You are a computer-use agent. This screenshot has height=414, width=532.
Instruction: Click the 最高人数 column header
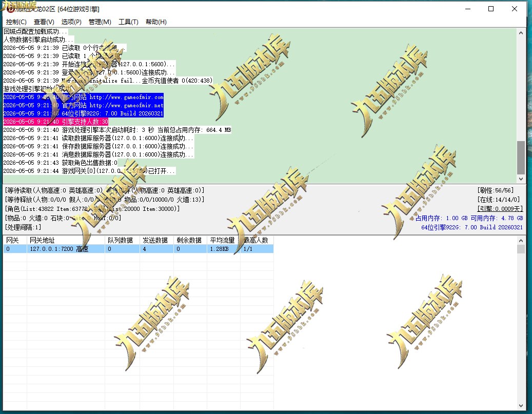[257, 240]
